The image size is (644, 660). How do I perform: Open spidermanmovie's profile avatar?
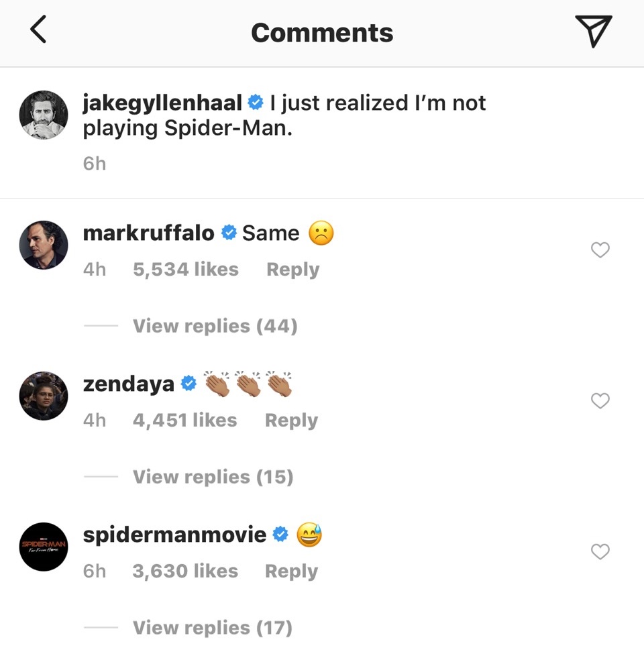(x=44, y=547)
